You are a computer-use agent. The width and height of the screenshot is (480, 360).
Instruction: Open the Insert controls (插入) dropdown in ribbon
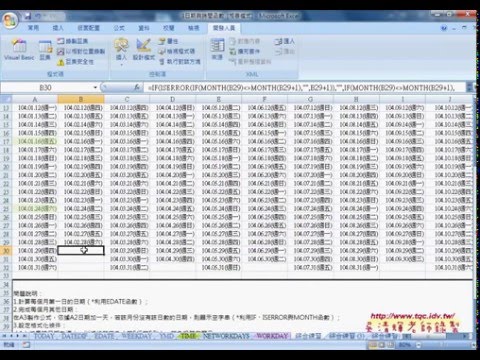[x=121, y=52]
